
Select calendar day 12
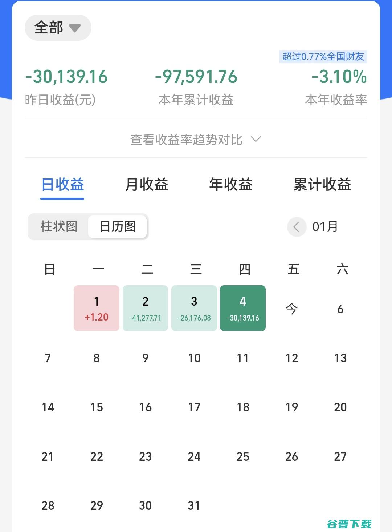[x=292, y=358]
